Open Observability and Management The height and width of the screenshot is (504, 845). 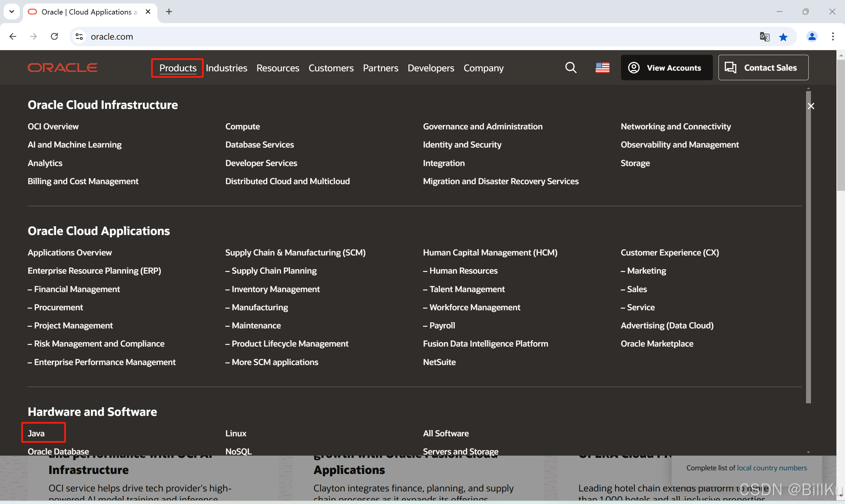pos(680,145)
